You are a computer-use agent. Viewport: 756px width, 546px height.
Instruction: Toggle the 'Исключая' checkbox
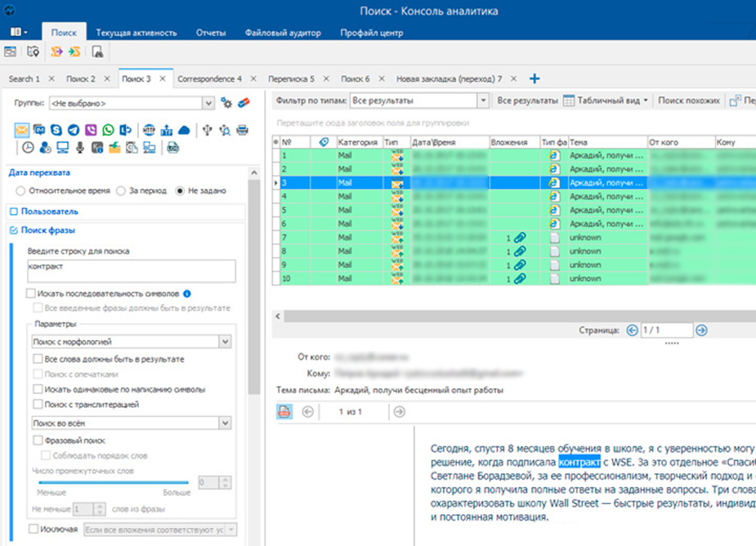pyautogui.click(x=34, y=529)
